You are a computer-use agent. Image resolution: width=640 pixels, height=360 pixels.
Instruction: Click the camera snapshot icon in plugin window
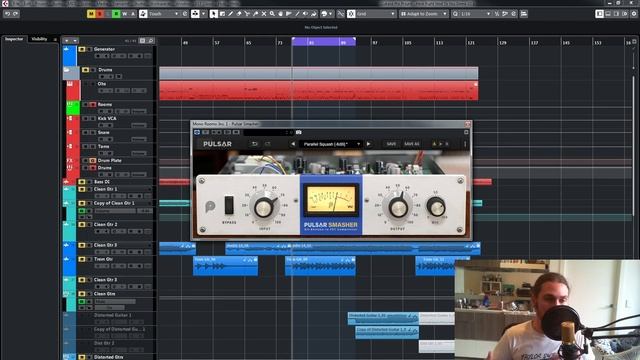pos(298,132)
